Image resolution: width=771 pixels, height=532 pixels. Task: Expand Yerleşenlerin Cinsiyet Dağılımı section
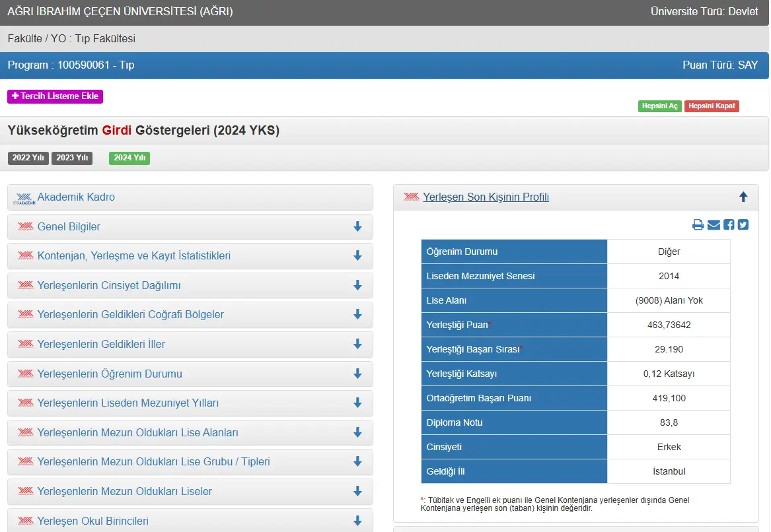[x=357, y=285]
